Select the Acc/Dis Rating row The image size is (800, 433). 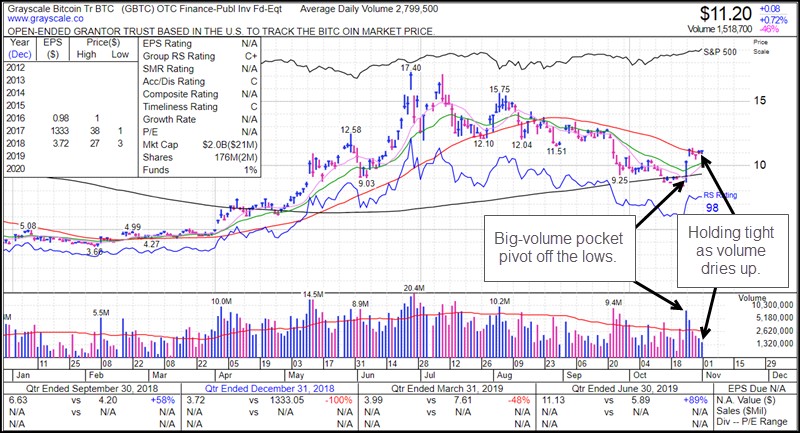point(199,82)
